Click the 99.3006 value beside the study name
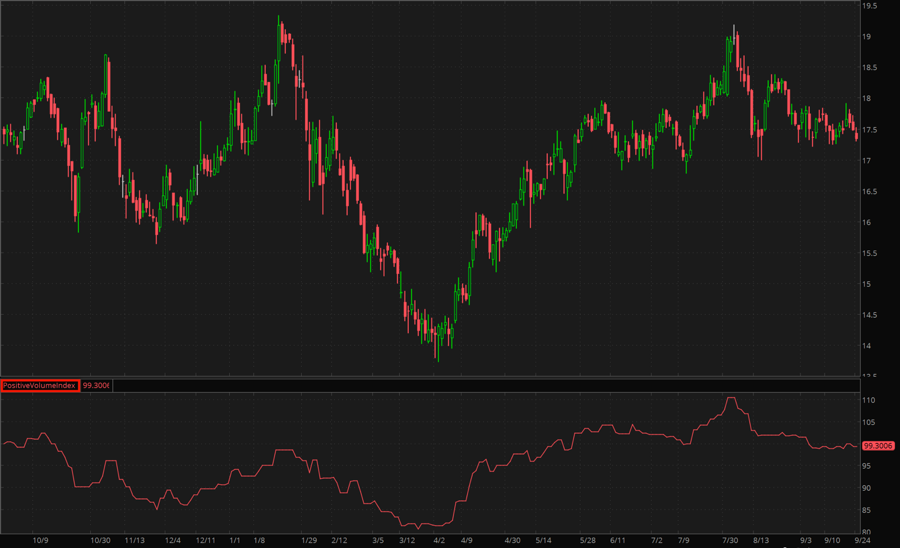 coord(96,385)
